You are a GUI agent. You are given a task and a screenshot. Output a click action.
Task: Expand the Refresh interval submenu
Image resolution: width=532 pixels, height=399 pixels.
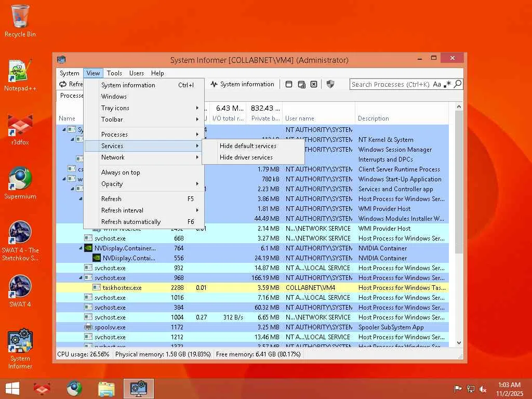[x=144, y=210]
